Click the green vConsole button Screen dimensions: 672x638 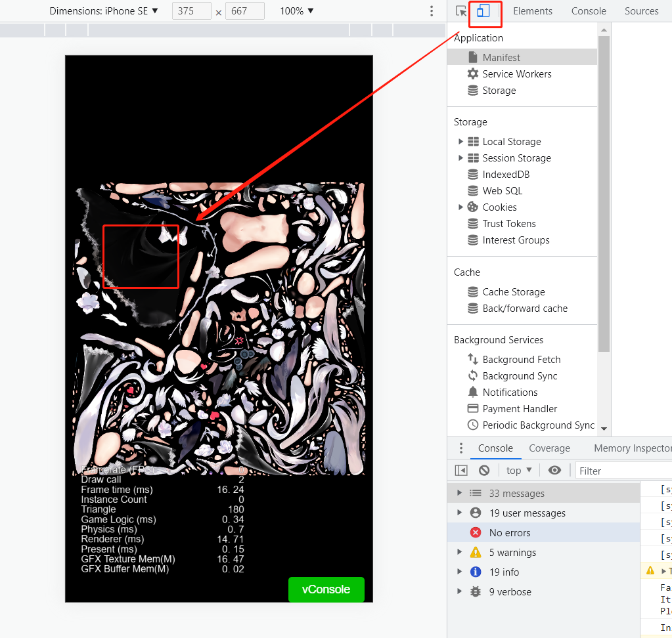pos(326,589)
